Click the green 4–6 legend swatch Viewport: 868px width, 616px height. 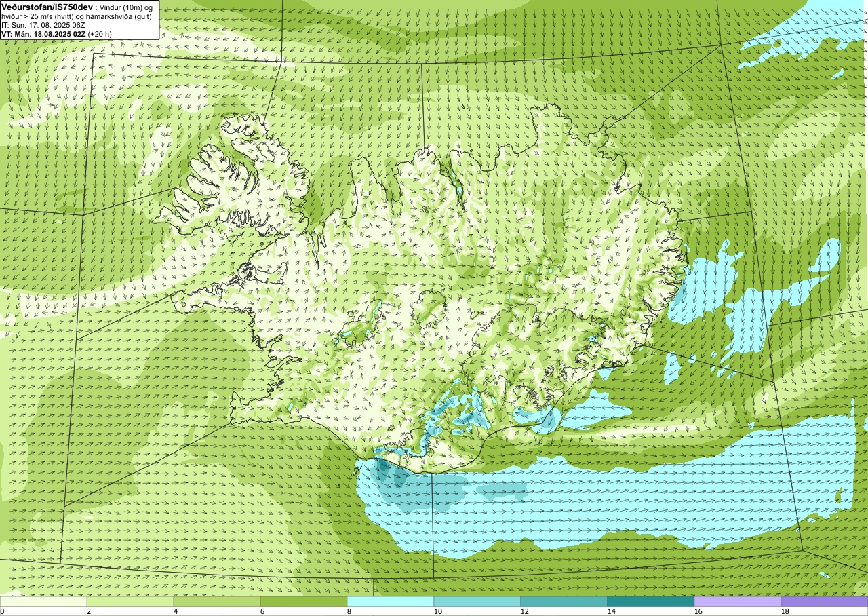pos(217,601)
